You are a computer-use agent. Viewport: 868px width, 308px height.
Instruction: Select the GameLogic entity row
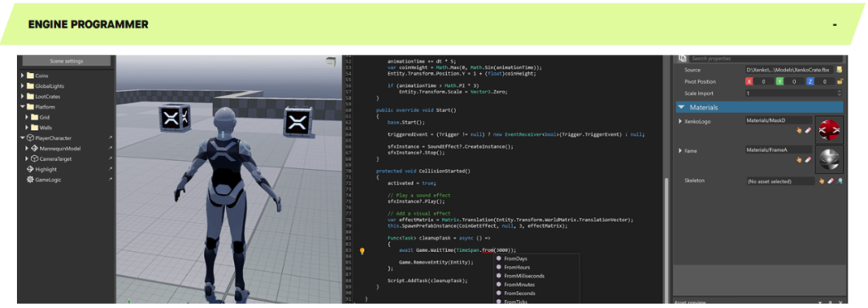[x=67, y=179]
